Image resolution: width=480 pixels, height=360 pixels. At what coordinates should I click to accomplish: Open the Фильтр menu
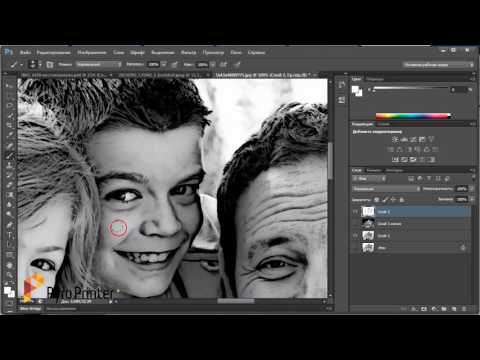click(188, 52)
